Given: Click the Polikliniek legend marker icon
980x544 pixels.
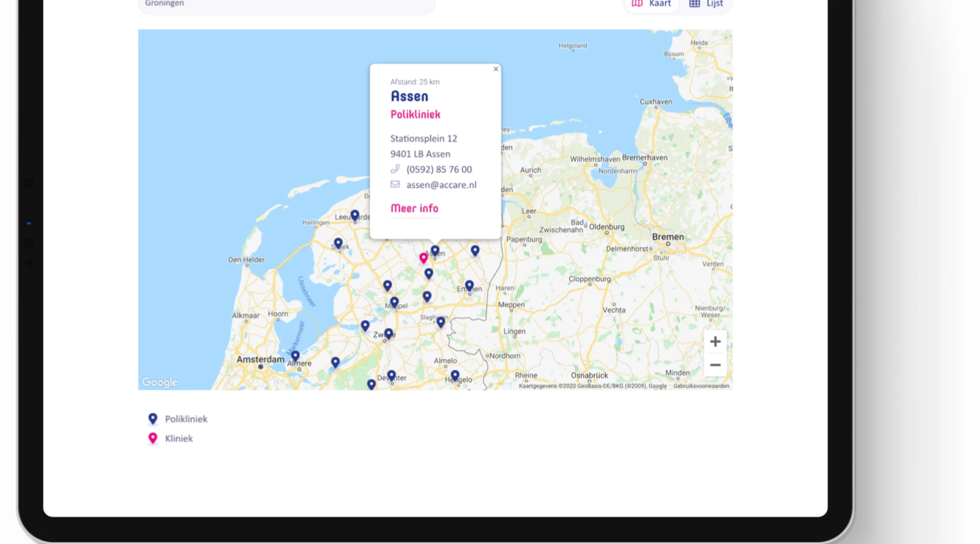Looking at the screenshot, I should [153, 419].
